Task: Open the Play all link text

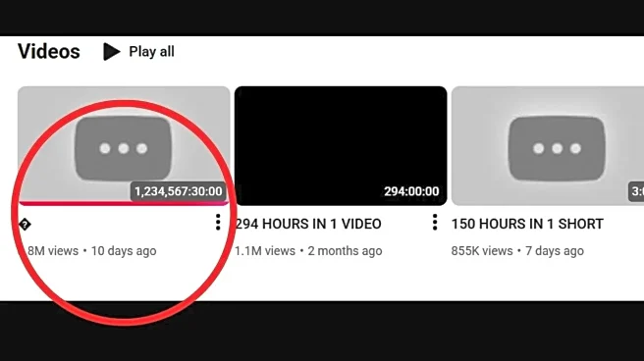Action: (151, 52)
